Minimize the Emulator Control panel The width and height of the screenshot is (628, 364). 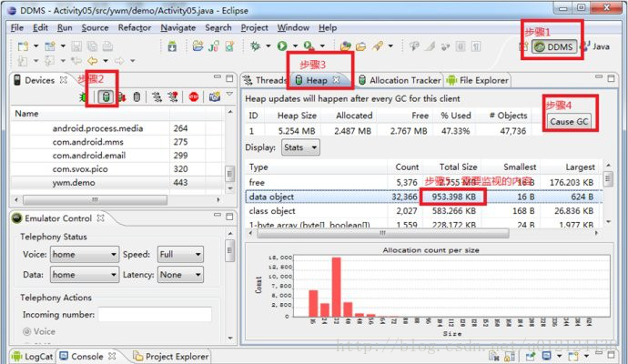coord(218,215)
